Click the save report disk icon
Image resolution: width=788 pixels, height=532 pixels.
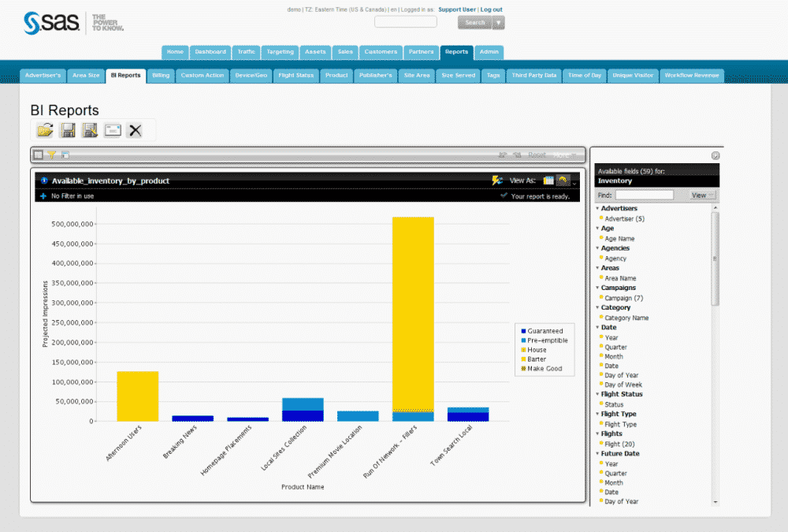[x=69, y=130]
